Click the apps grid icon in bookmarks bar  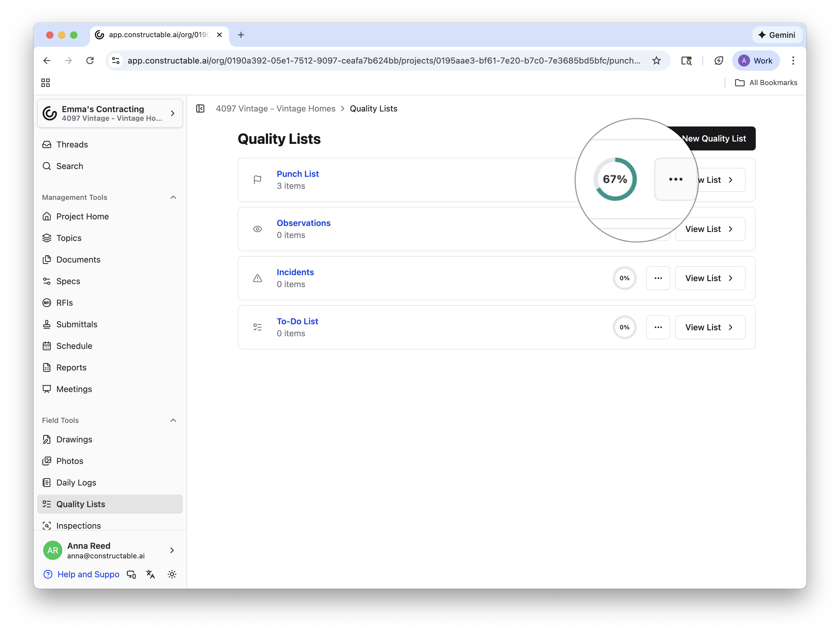[x=46, y=83]
